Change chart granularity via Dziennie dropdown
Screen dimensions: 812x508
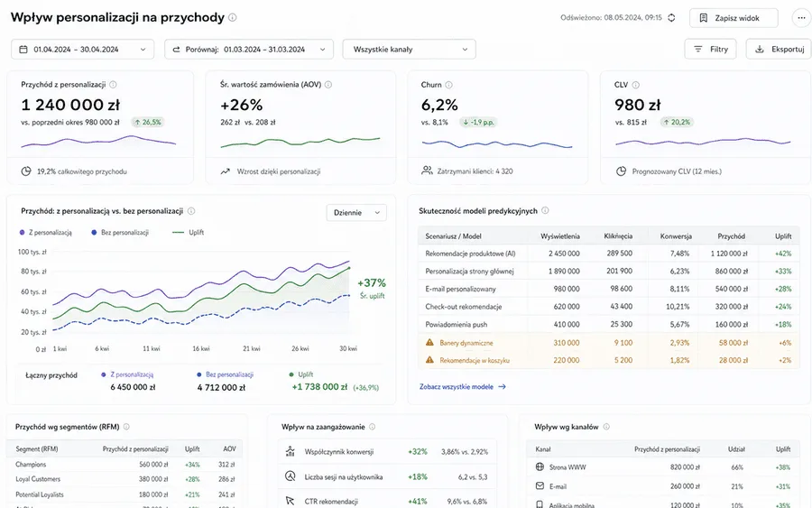tap(356, 213)
